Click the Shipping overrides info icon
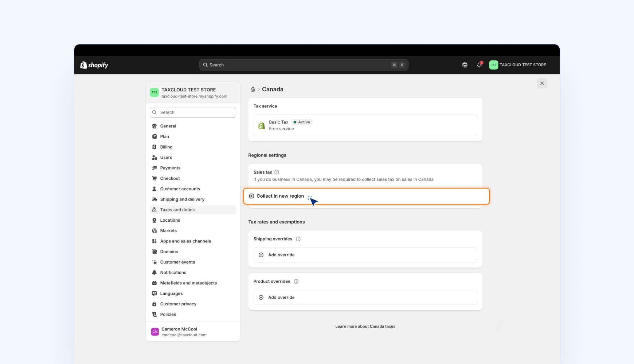This screenshot has height=364, width=634. tap(298, 239)
